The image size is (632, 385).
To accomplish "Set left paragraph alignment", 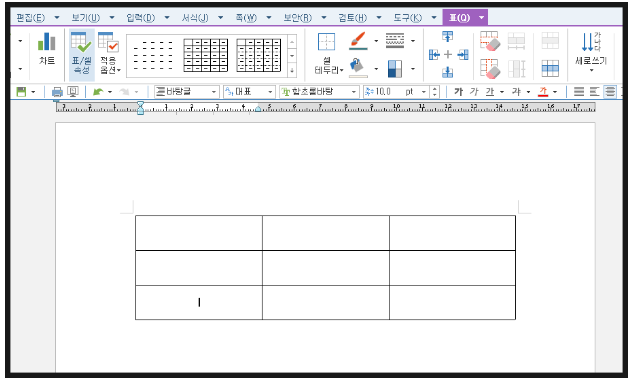I will point(595,92).
